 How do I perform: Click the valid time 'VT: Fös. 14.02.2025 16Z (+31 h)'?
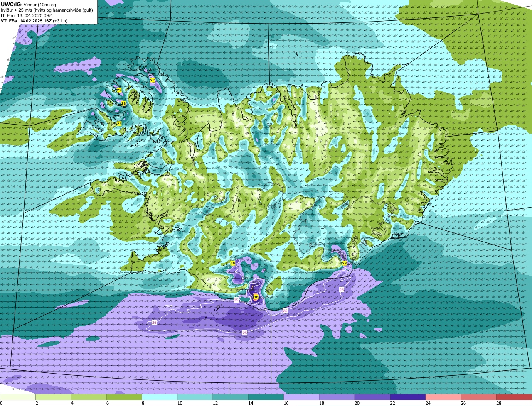coord(34,21)
